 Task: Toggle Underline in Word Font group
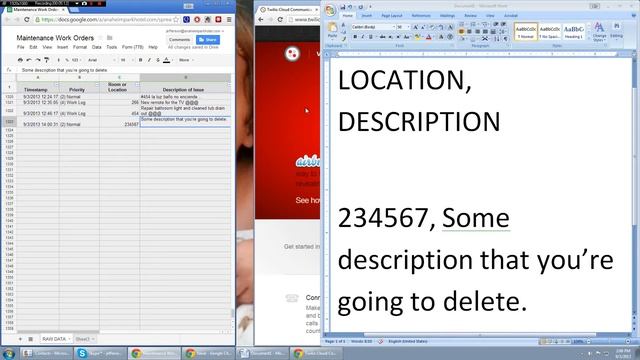click(371, 37)
